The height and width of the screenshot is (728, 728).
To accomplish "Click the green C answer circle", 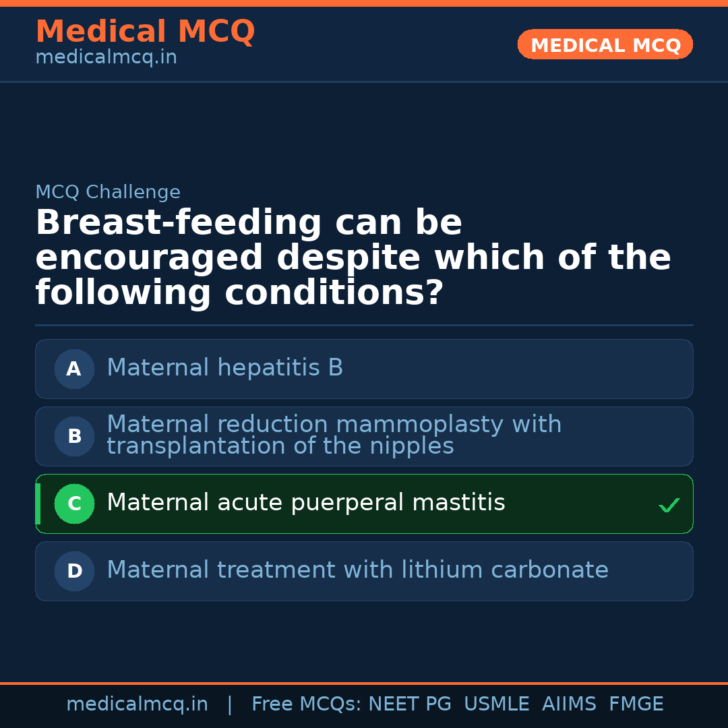I will click(x=74, y=504).
